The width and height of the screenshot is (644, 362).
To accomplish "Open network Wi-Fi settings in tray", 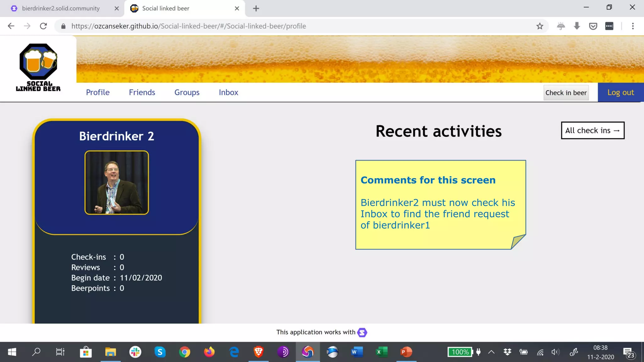I will (540, 352).
